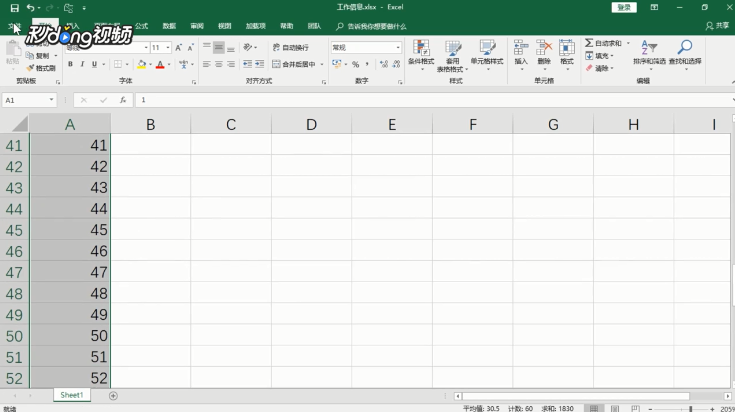Apply comma style

(367, 64)
